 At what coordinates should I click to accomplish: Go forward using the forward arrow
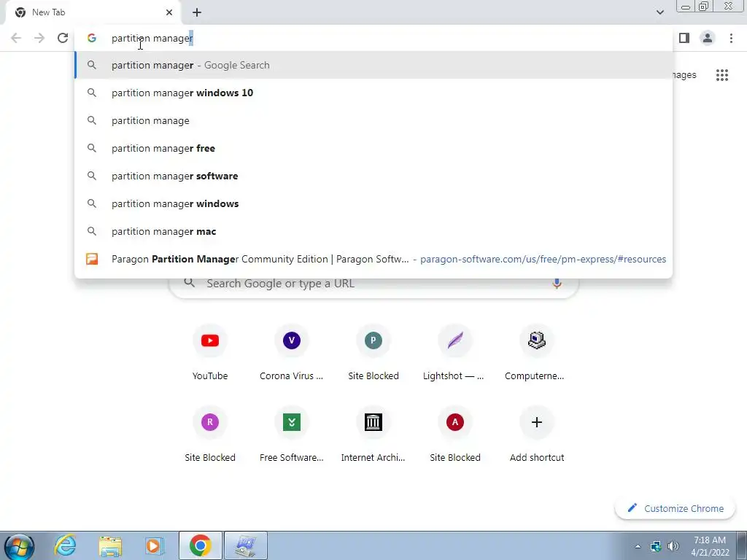[39, 38]
